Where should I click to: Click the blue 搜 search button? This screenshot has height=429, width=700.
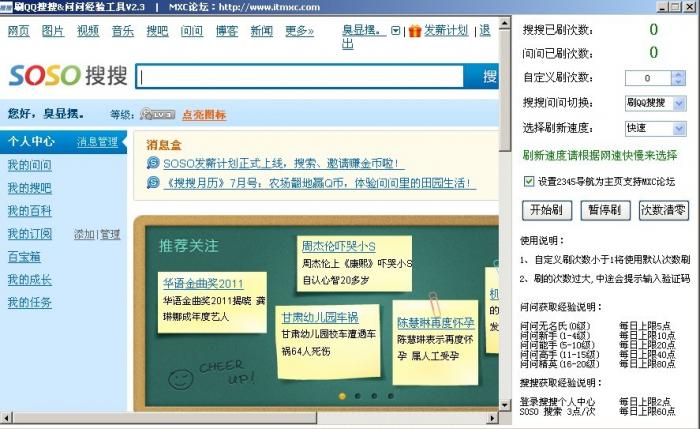coord(481,76)
